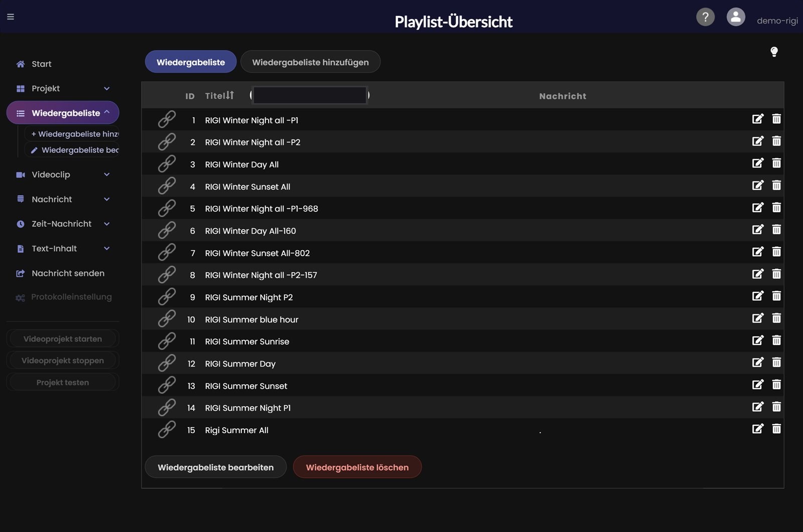Click the Videoprojekt starten button
The height and width of the screenshot is (532, 803).
63,339
